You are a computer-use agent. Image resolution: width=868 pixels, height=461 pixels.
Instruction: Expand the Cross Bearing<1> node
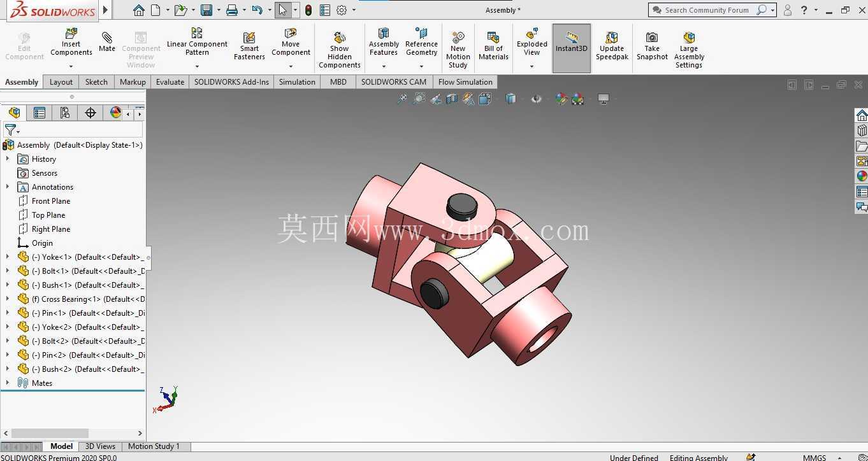(x=8, y=299)
